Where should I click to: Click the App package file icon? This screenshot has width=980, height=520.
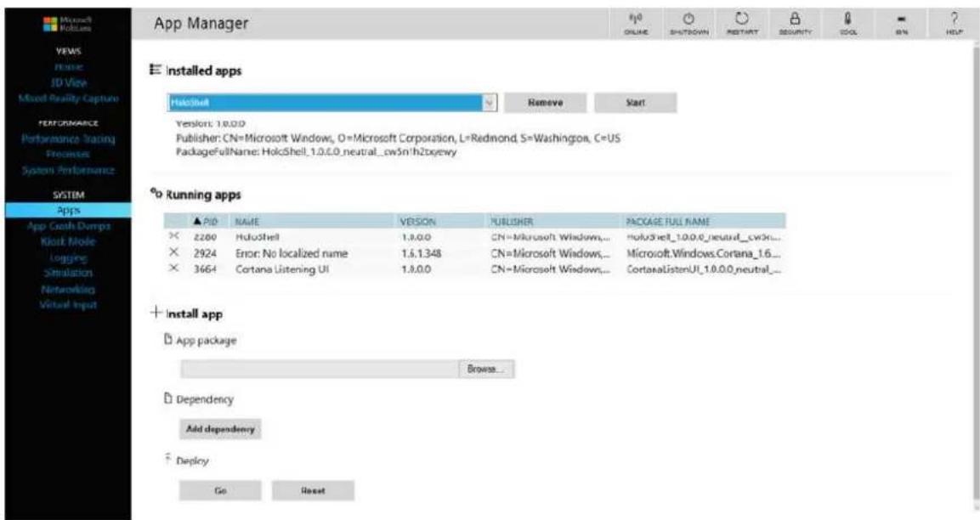click(x=167, y=339)
